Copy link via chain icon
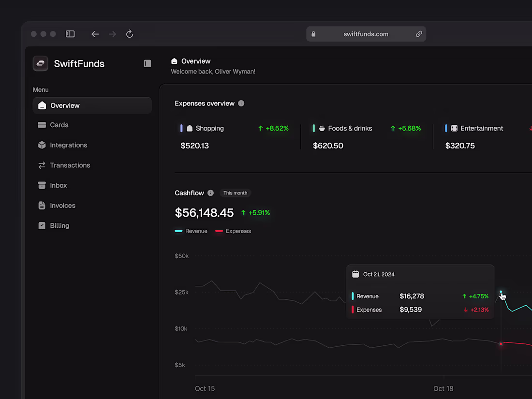The image size is (532, 399). click(419, 34)
